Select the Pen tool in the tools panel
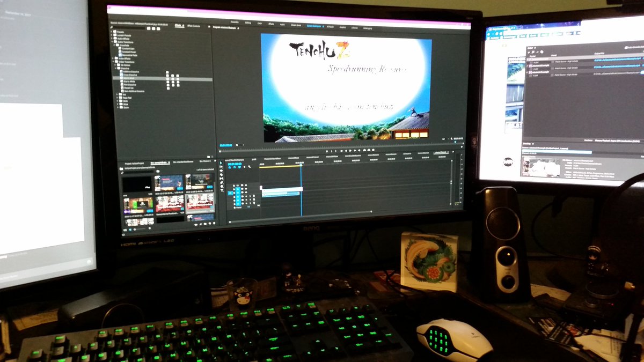 pos(222,182)
